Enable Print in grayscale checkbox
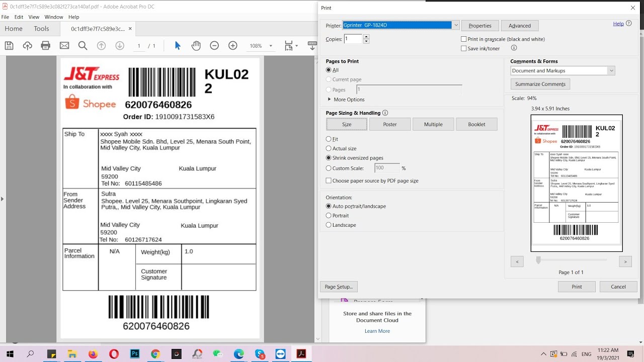The image size is (644, 362). (x=464, y=39)
